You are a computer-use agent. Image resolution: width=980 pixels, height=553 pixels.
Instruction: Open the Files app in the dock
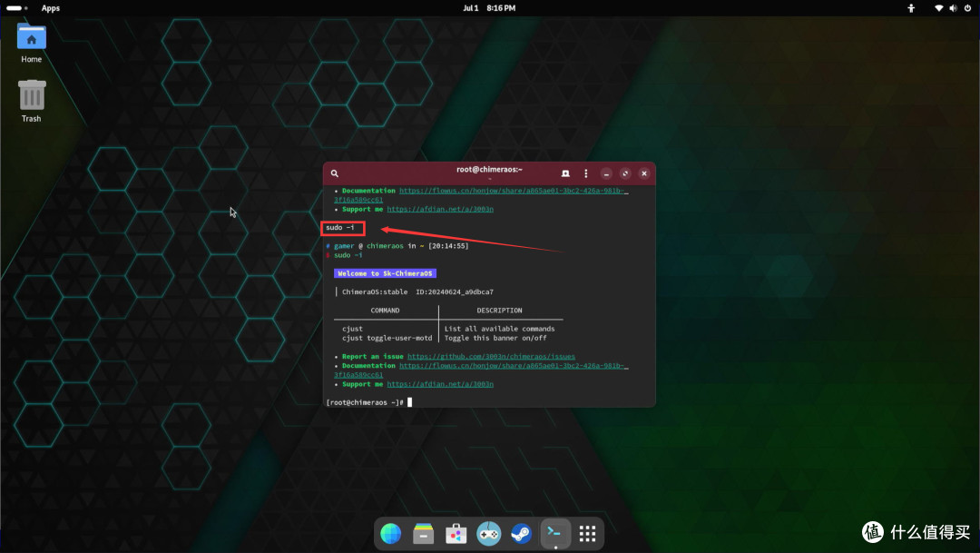[x=423, y=534]
